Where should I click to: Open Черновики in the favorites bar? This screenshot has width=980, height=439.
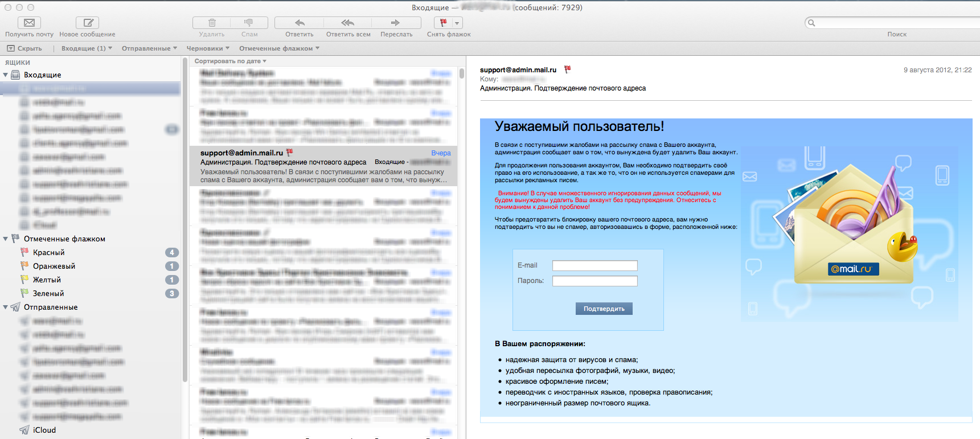point(208,48)
